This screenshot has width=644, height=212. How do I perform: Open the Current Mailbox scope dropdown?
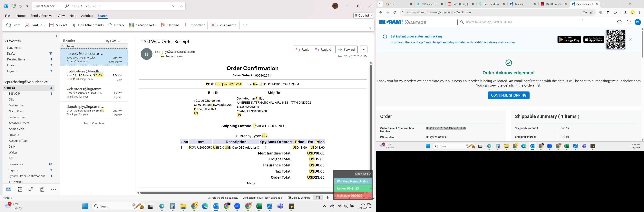click(46, 6)
